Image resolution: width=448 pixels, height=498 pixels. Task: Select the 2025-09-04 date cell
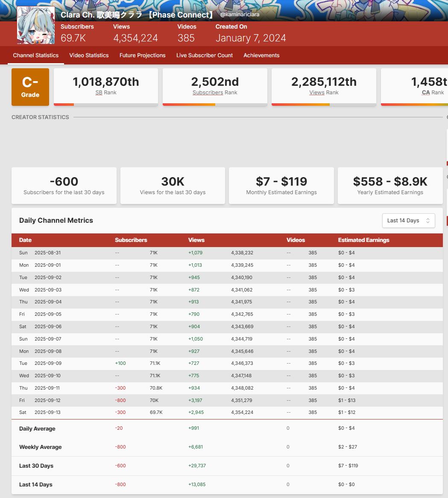pyautogui.click(x=48, y=302)
